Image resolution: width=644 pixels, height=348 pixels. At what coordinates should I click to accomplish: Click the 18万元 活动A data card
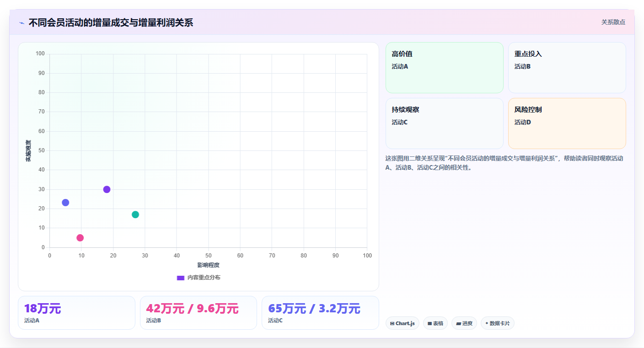coord(76,313)
